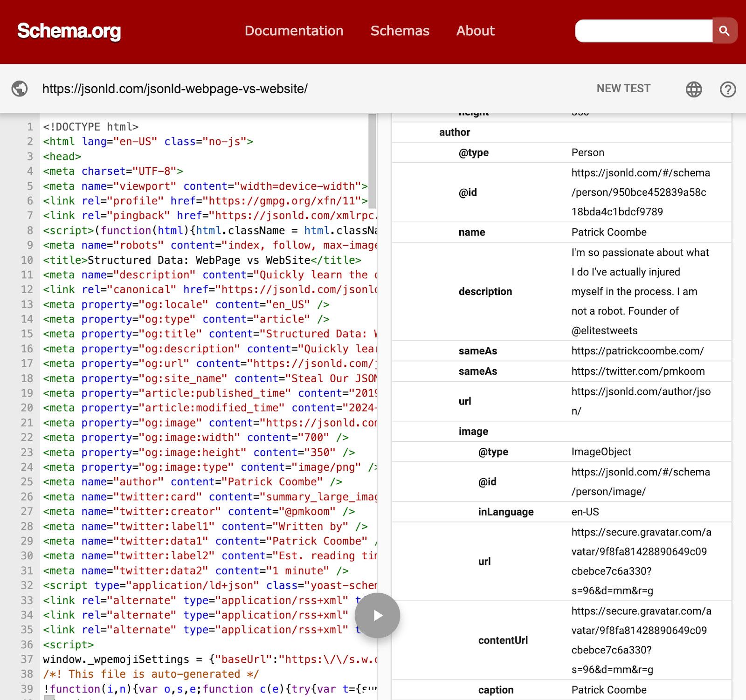Click the search magnifier icon in the header

coord(725,31)
